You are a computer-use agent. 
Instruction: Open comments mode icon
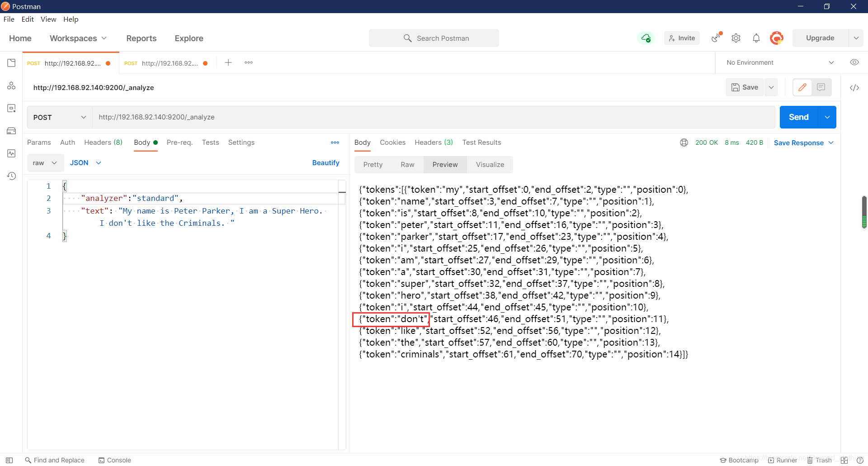pyautogui.click(x=821, y=87)
